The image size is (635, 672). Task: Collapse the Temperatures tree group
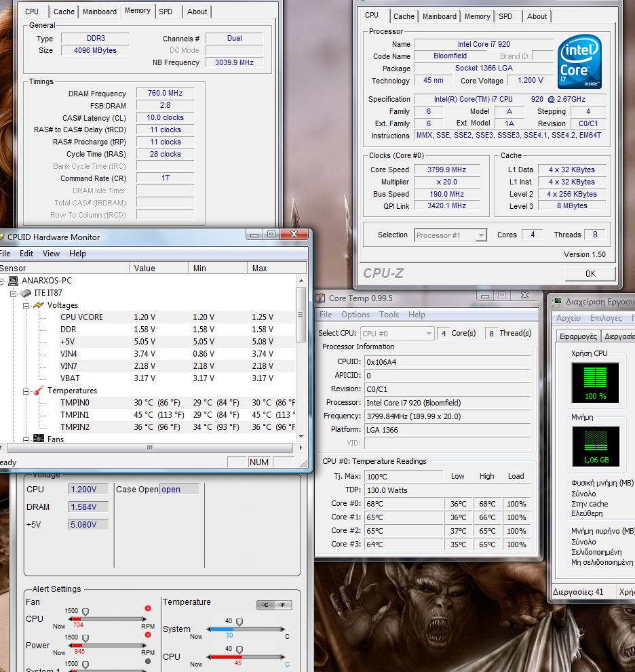coord(26,391)
